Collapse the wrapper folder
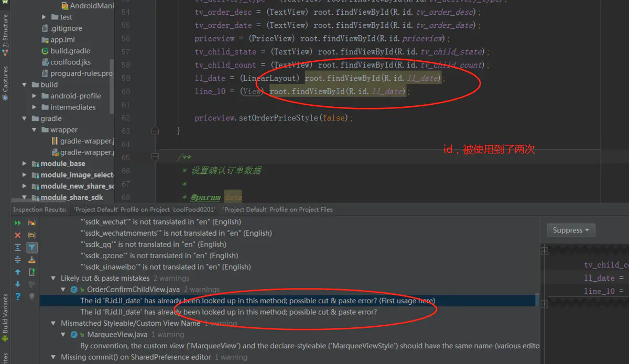629x364 pixels. click(x=34, y=130)
